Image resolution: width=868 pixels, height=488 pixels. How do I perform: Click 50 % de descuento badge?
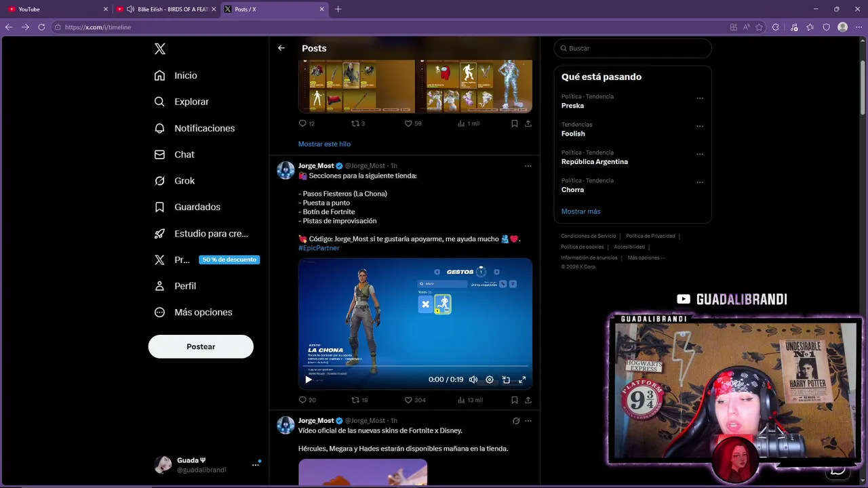pos(229,260)
